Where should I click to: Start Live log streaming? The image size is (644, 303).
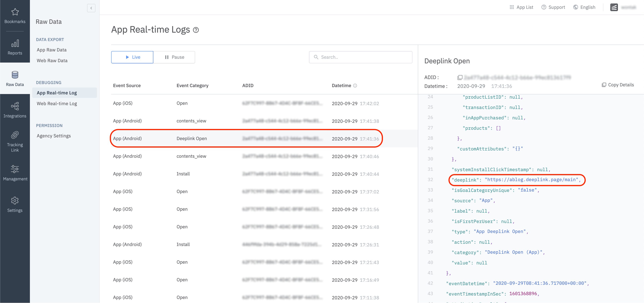coord(132,57)
